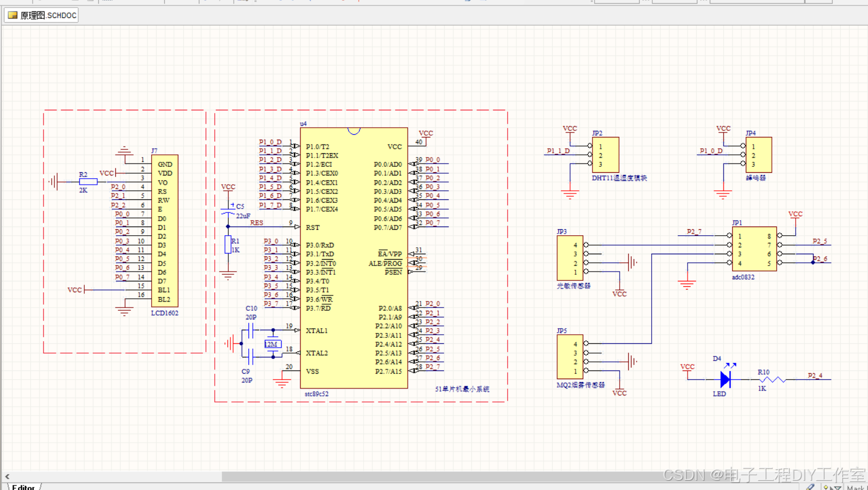This screenshot has width=868, height=490.
Task: Click the 51单片机最小系统 text label
Action: click(462, 389)
